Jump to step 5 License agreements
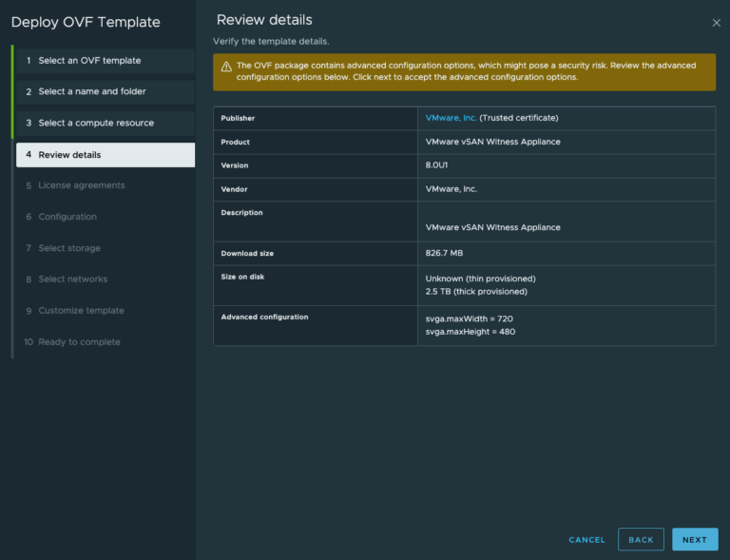The height and width of the screenshot is (560, 730). pyautogui.click(x=81, y=185)
